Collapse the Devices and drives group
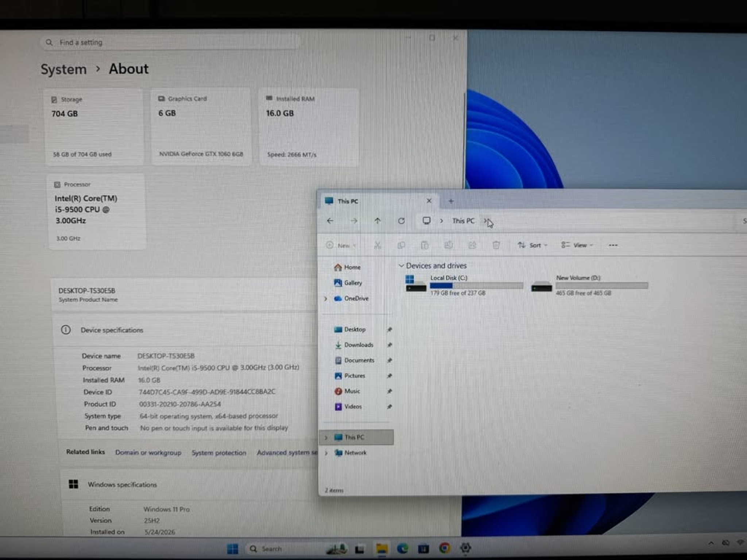 coord(401,266)
